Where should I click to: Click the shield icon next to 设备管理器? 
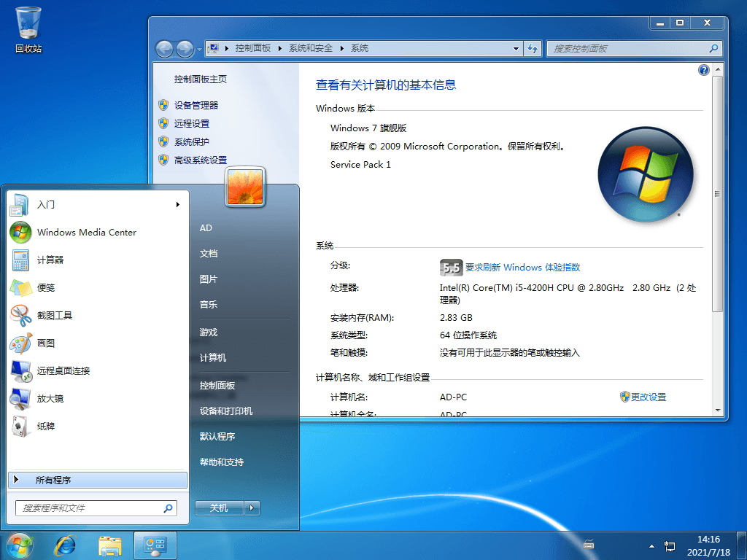pyautogui.click(x=163, y=105)
